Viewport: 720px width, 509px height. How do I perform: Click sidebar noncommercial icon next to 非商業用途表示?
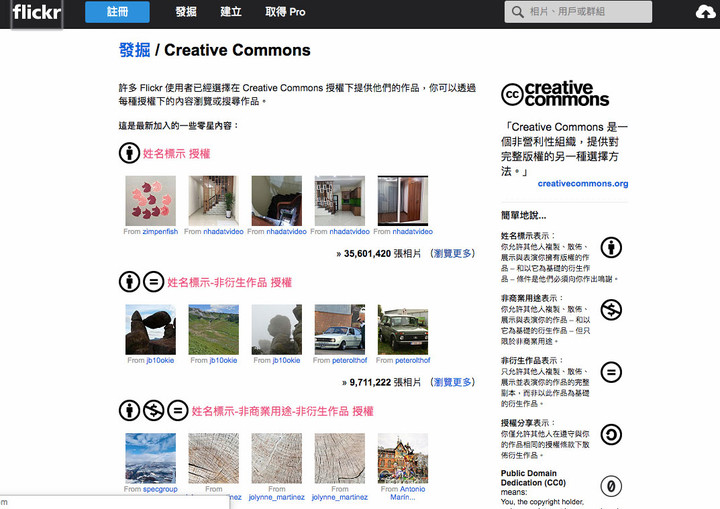tap(611, 310)
